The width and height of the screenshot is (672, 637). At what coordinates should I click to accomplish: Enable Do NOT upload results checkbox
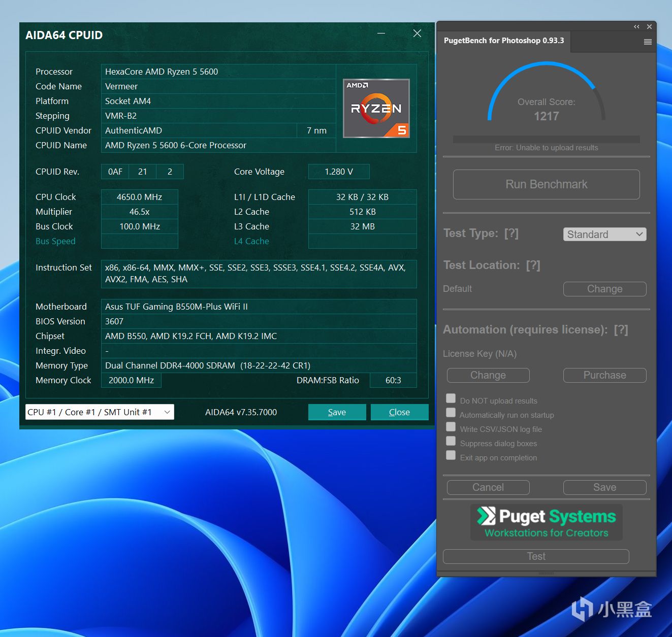pos(451,398)
